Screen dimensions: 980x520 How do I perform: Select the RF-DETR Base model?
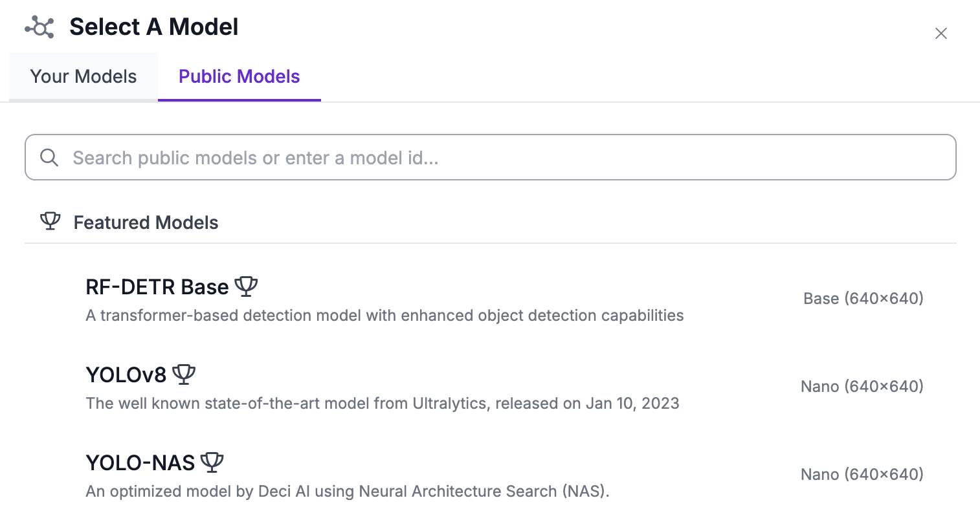click(159, 287)
